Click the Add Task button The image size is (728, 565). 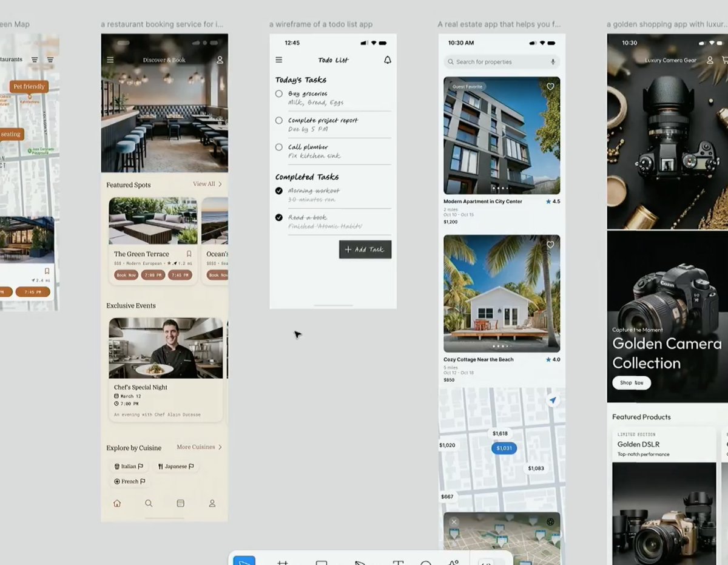[x=365, y=249]
